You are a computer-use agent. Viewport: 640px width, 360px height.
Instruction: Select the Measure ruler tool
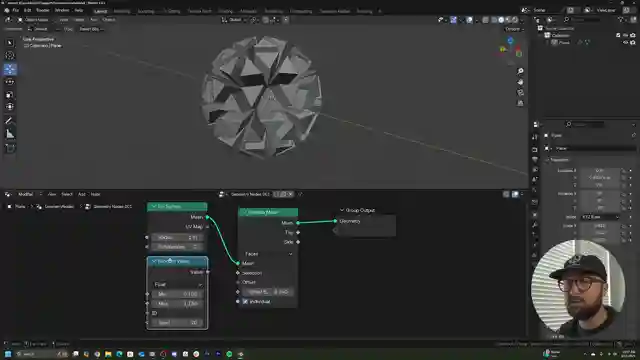[x=10, y=134]
